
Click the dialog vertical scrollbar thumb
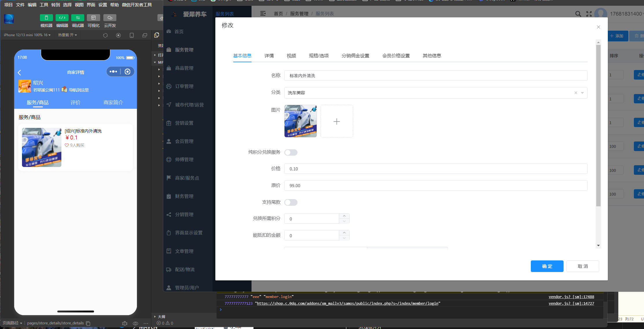point(598,125)
